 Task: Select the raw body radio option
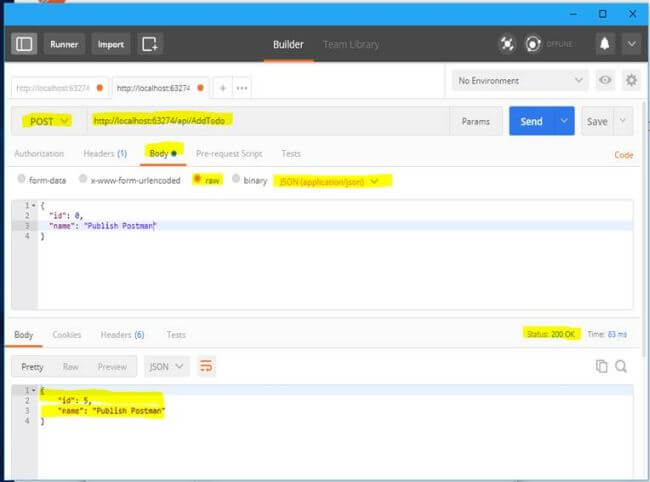pyautogui.click(x=197, y=179)
